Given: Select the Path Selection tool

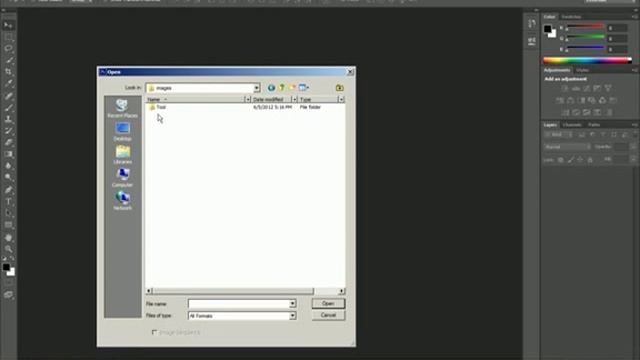Looking at the screenshot, I should [x=8, y=213].
